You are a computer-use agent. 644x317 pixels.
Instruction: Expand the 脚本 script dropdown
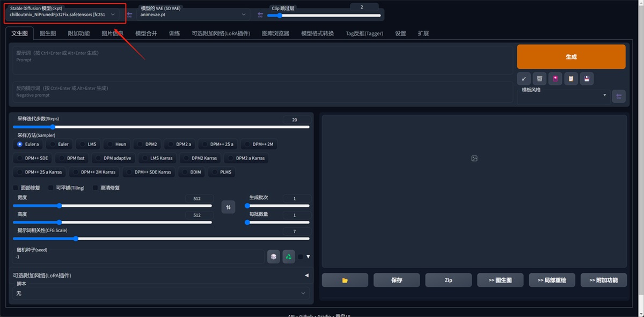161,293
